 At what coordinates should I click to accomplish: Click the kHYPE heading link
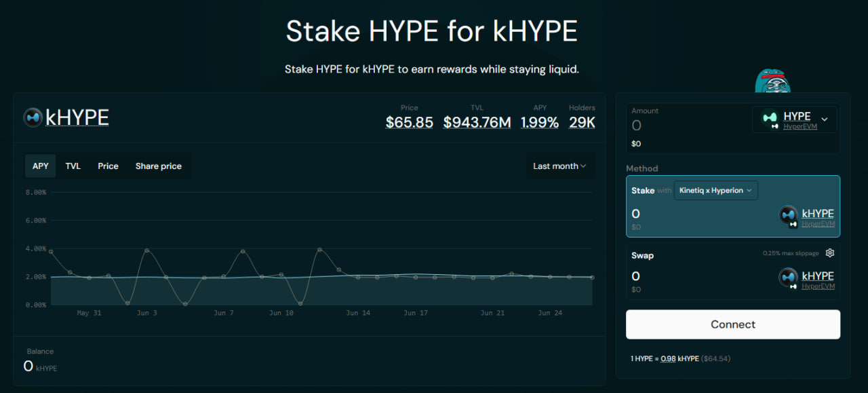point(77,118)
